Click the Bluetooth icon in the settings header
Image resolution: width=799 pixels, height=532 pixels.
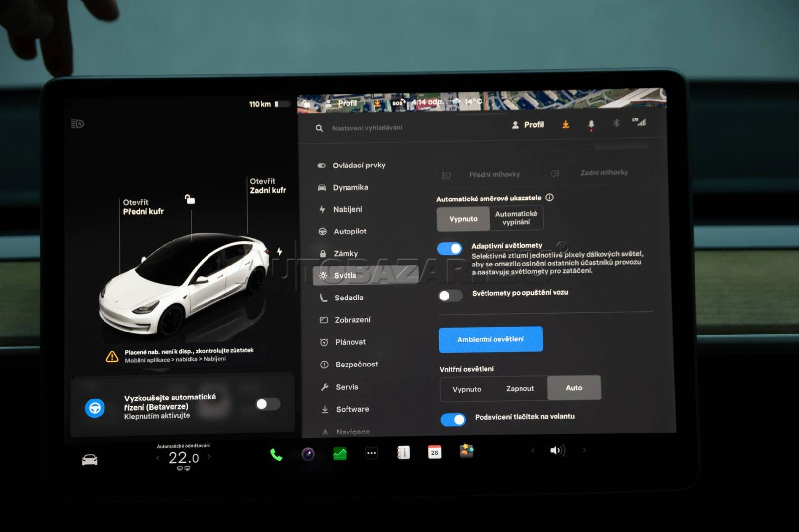(616, 123)
